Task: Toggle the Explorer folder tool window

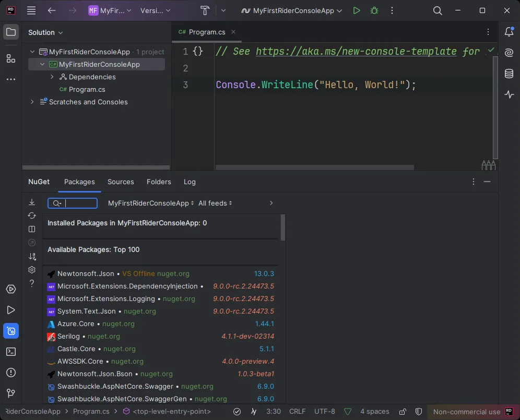Action: (11, 32)
